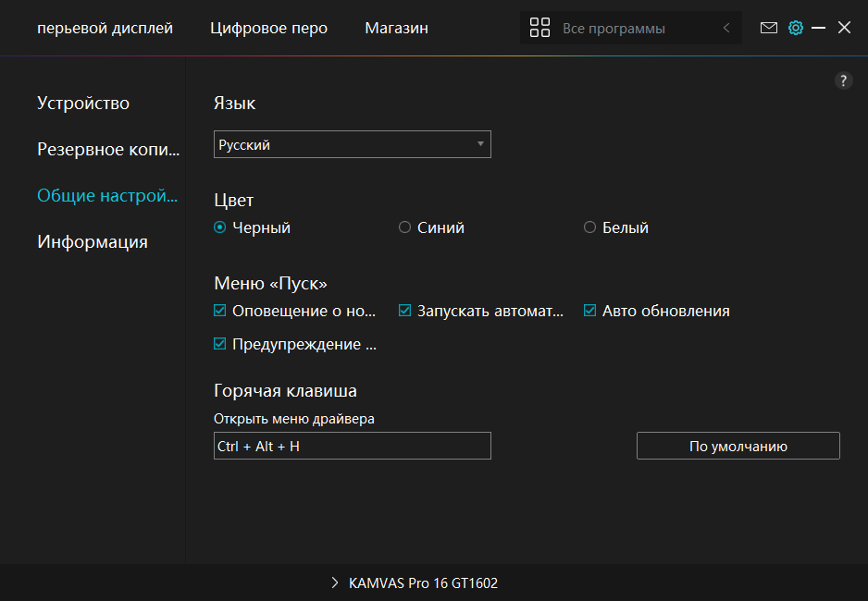Click the all programs grid icon
868x601 pixels.
click(539, 28)
